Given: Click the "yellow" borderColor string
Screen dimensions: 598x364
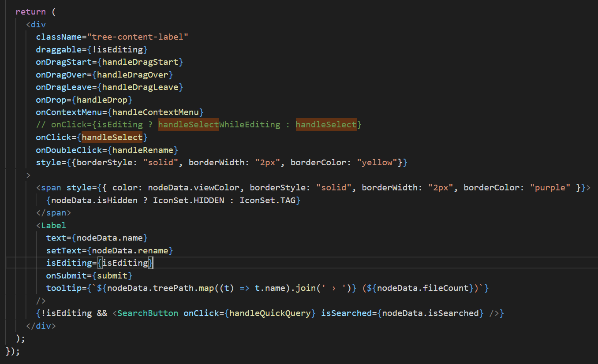Looking at the screenshot, I should (x=376, y=162).
